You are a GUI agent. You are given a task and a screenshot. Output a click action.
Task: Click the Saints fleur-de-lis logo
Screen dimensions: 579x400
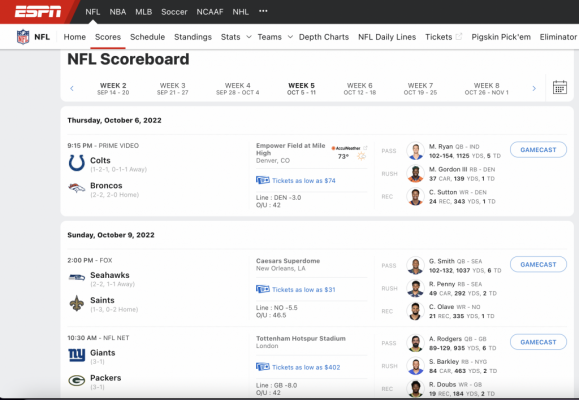(77, 303)
